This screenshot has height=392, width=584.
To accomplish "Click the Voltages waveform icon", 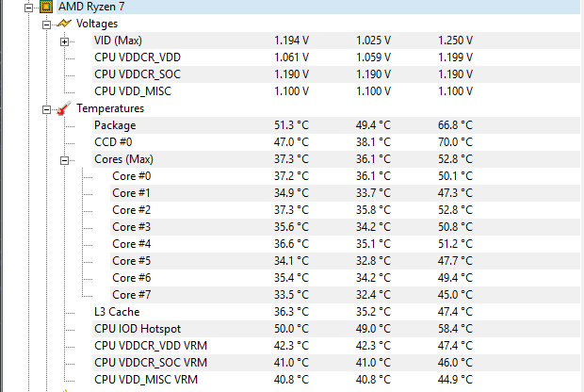I will tap(64, 24).
